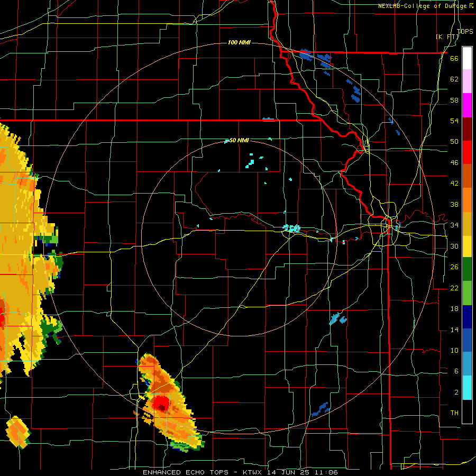Click the '50 NMI' range ring label
Viewport: 476px width, 476px height.
tap(239, 140)
